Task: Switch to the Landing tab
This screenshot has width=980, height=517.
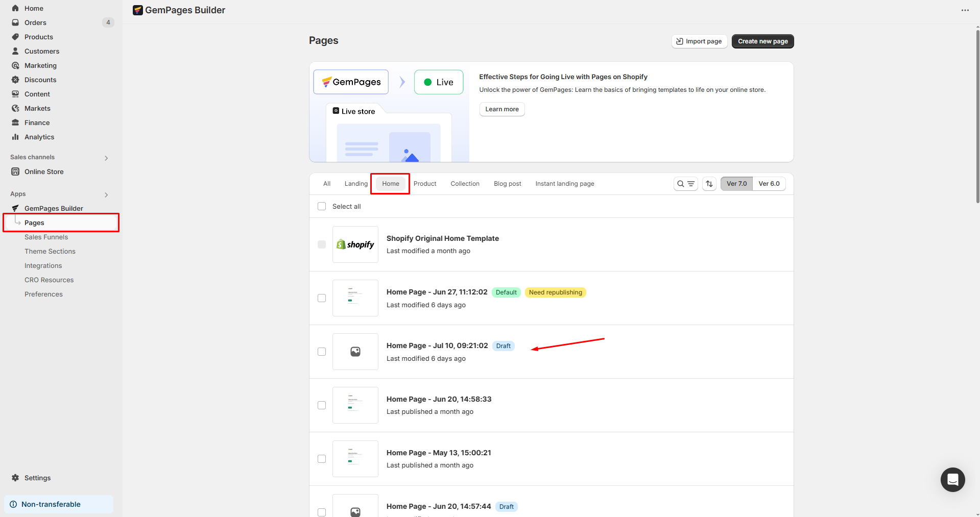Action: [355, 183]
